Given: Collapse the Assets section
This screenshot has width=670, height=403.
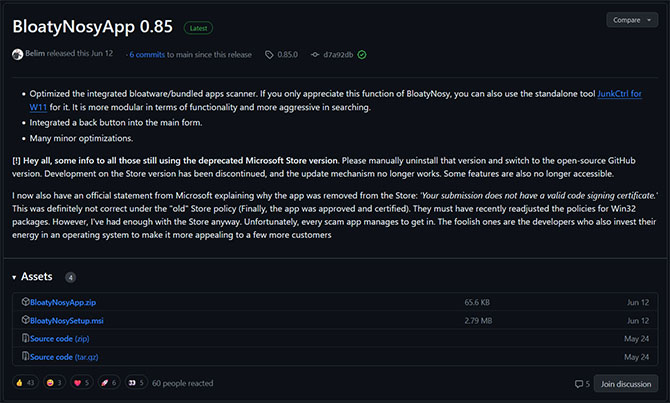Looking at the screenshot, I should [14, 277].
